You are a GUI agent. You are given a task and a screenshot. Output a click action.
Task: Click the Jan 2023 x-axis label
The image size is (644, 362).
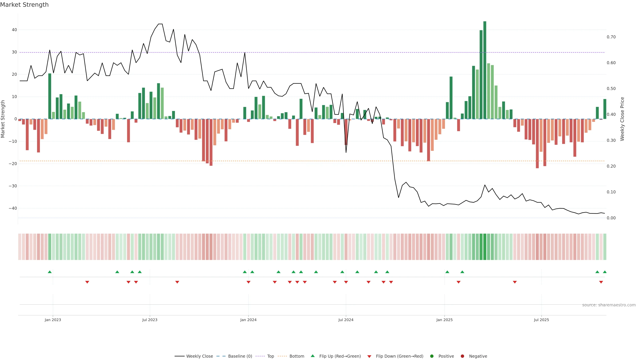coord(53,320)
